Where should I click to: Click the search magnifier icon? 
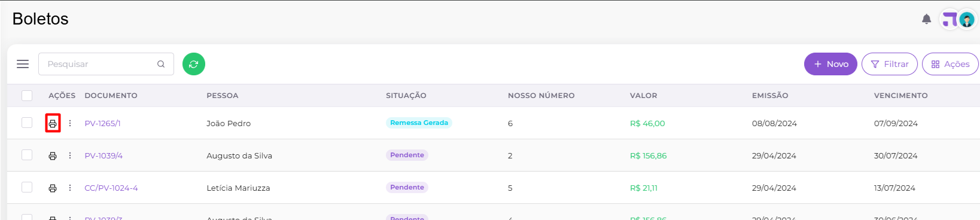(161, 64)
